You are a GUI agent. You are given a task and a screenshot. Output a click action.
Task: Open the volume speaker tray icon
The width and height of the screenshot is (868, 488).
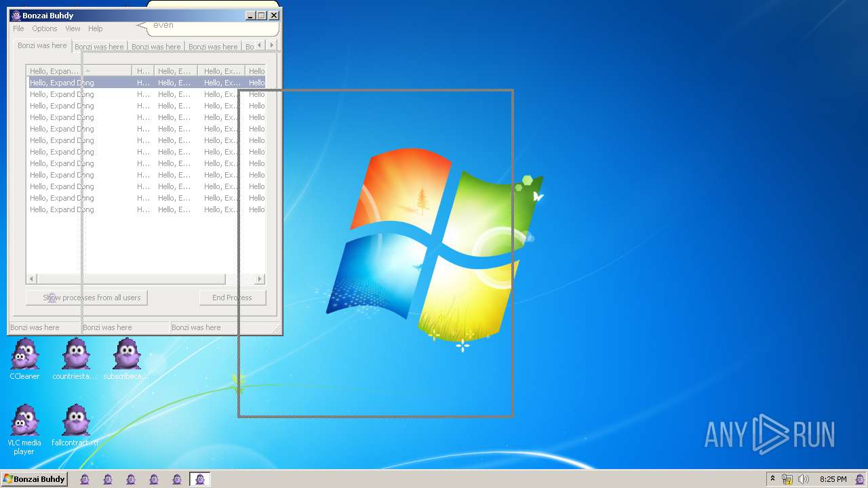[804, 479]
